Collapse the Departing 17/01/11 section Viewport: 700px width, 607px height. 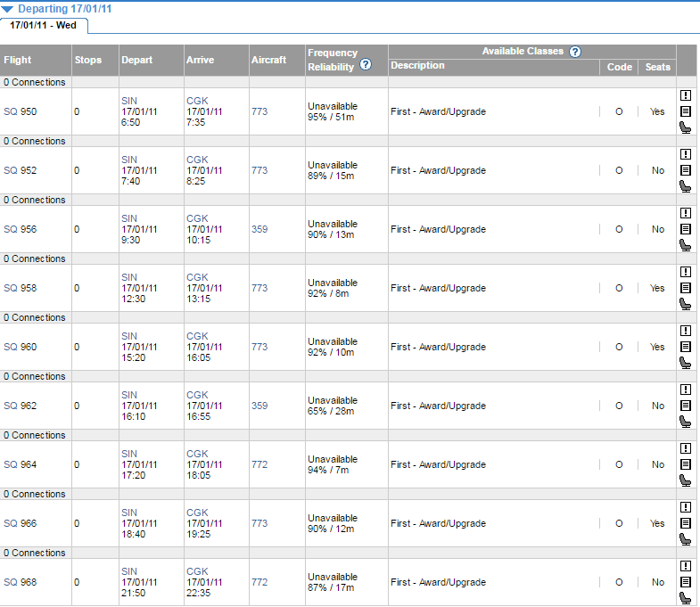pos(8,8)
